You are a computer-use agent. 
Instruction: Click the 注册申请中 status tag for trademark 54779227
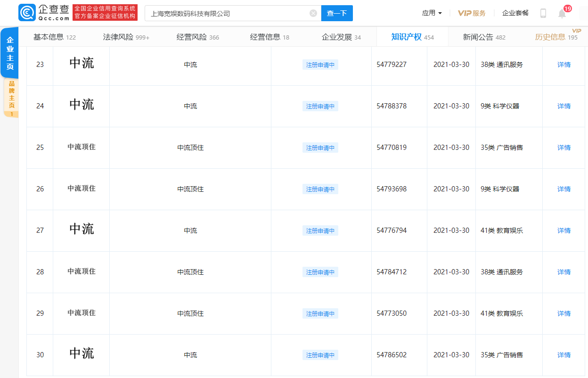(x=321, y=64)
